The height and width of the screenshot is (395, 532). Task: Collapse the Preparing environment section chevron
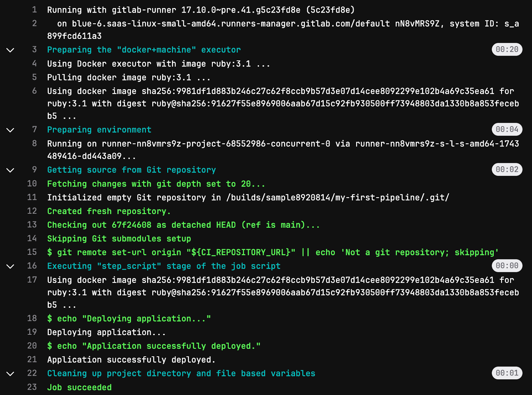point(10,130)
